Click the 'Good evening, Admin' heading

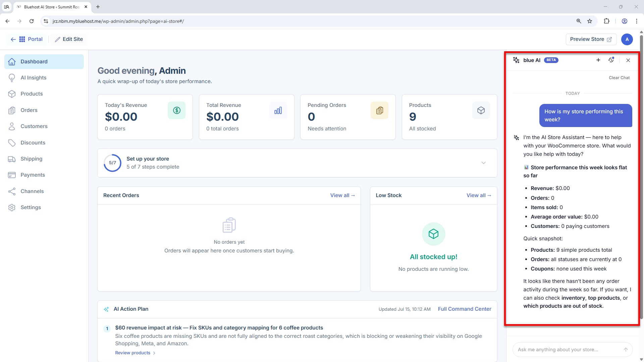142,71
